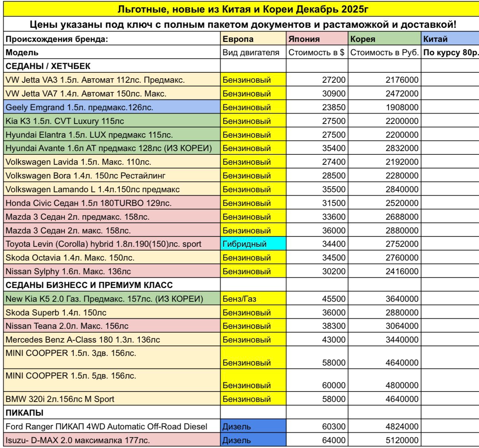Click the СЕДАНЫ БИЗНЕСС И ПРЕМИУМ КЛАСС heading
479x448 pixels.
(112, 285)
